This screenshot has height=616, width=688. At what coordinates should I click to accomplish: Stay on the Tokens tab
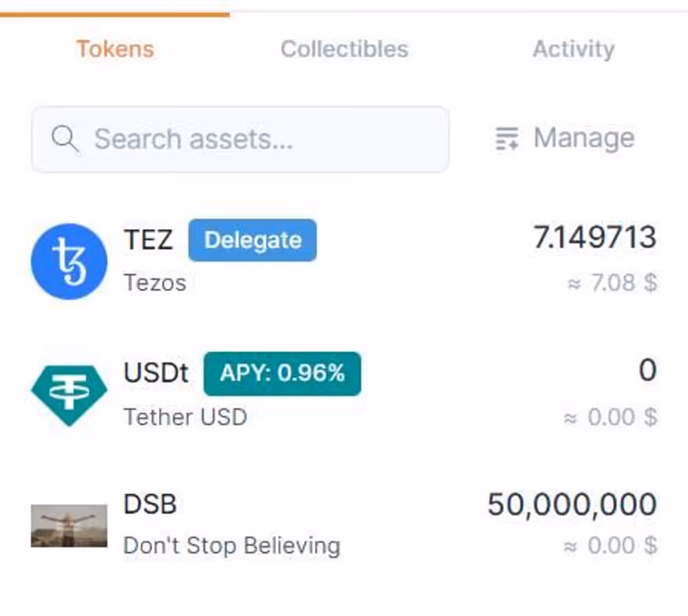[x=115, y=48]
